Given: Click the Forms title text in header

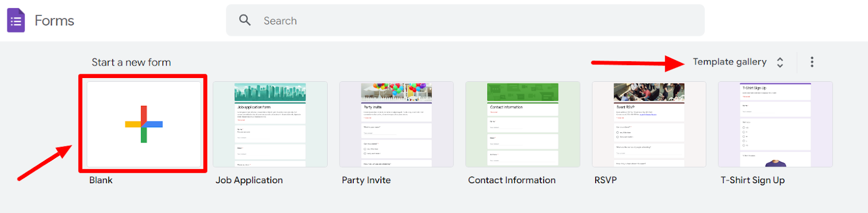Looking at the screenshot, I should point(54,21).
